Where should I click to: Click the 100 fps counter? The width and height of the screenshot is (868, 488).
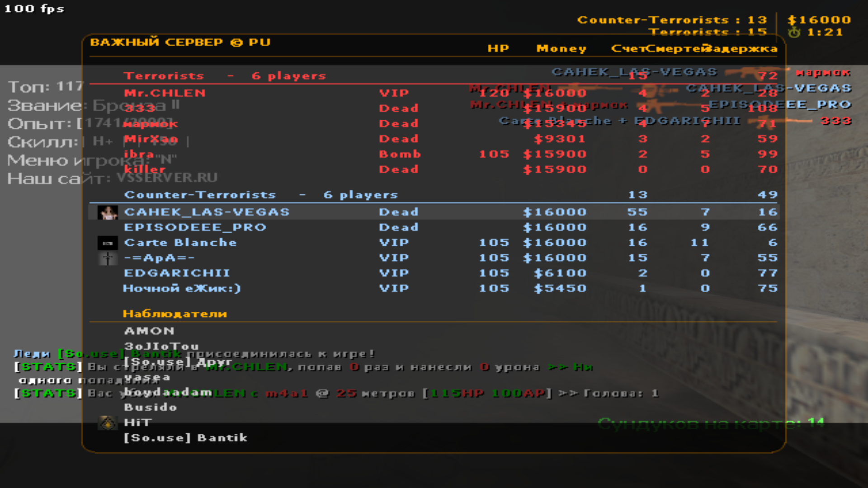34,9
